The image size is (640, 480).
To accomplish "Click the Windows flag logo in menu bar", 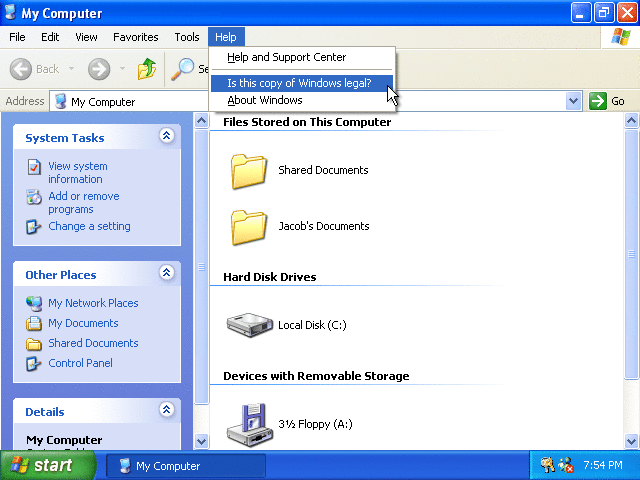I will pos(620,37).
